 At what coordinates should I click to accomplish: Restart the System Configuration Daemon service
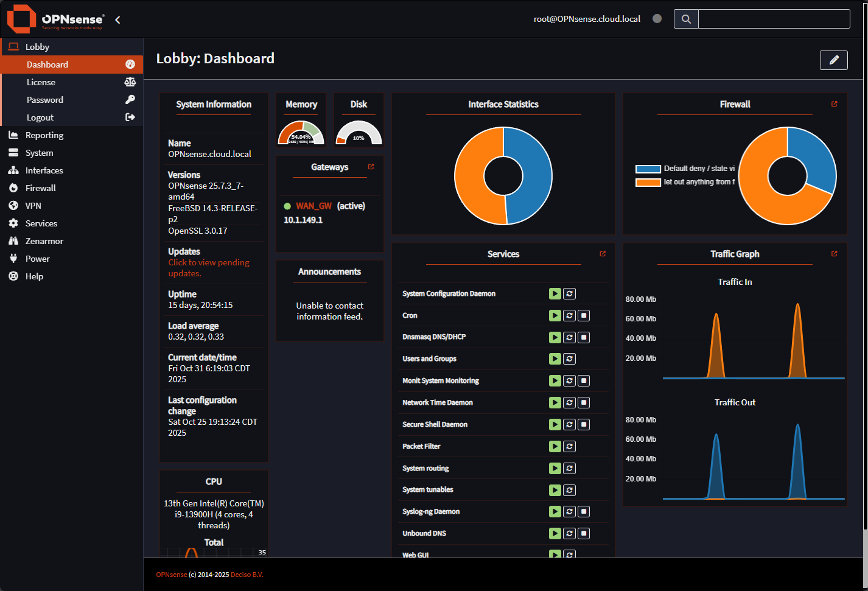tap(569, 294)
